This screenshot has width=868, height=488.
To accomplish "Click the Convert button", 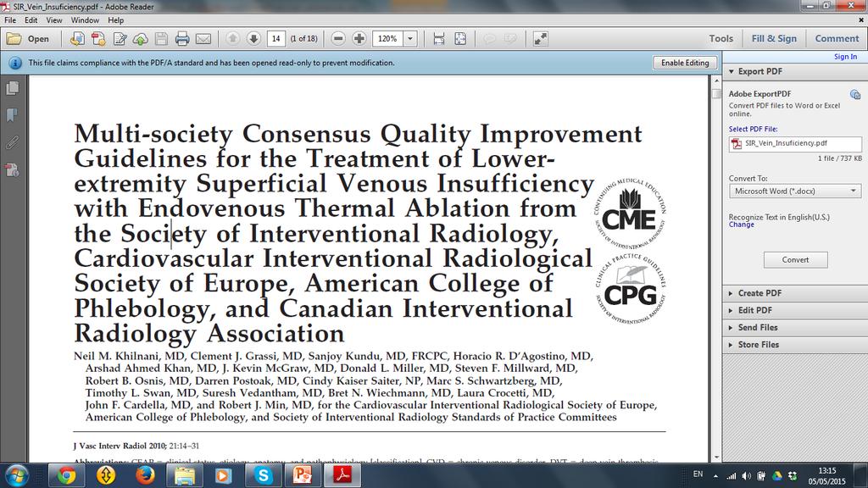I will 795,259.
